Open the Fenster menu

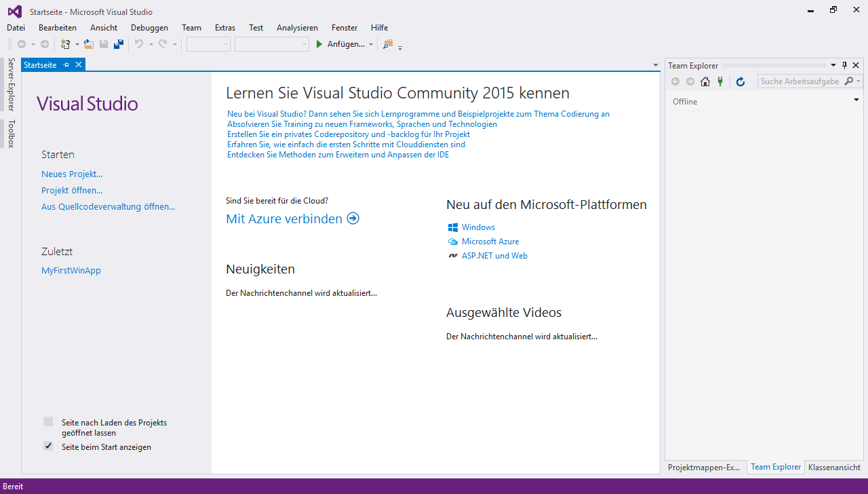click(x=344, y=28)
